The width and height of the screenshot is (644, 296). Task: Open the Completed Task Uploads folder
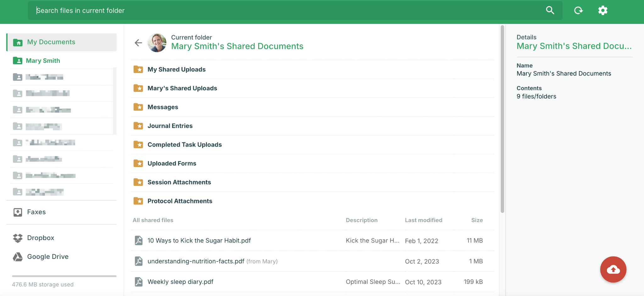(x=185, y=145)
